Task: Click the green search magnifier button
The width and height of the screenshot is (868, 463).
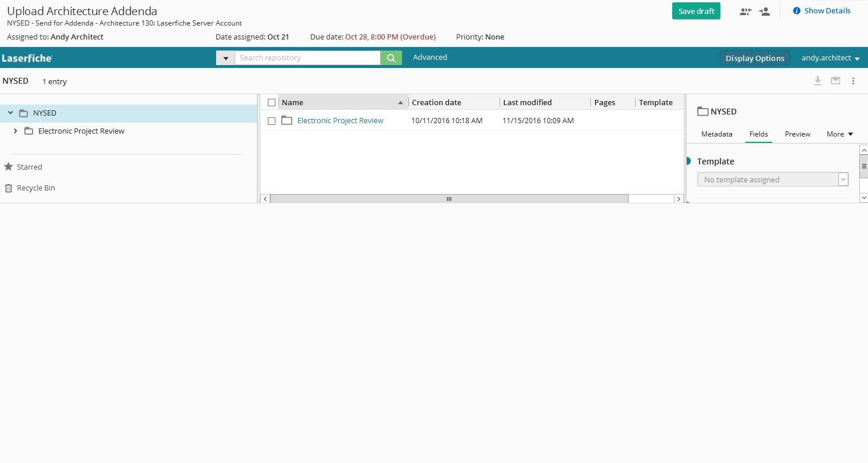Action: click(x=391, y=58)
